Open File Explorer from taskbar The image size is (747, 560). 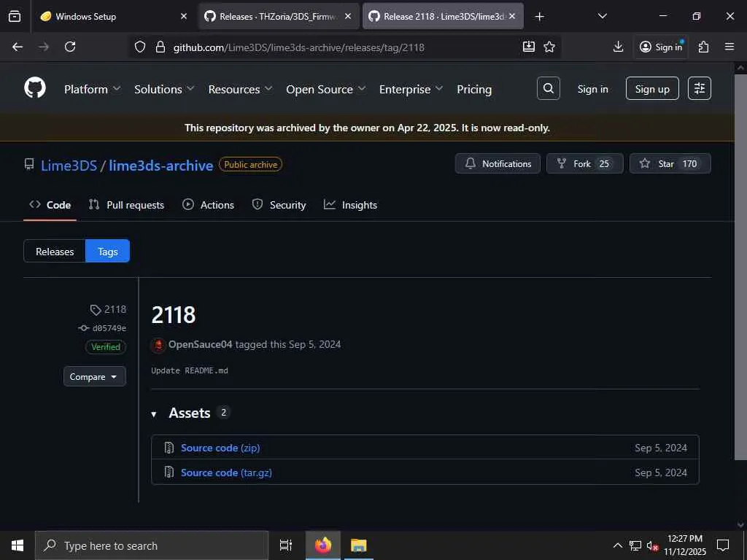click(x=359, y=545)
